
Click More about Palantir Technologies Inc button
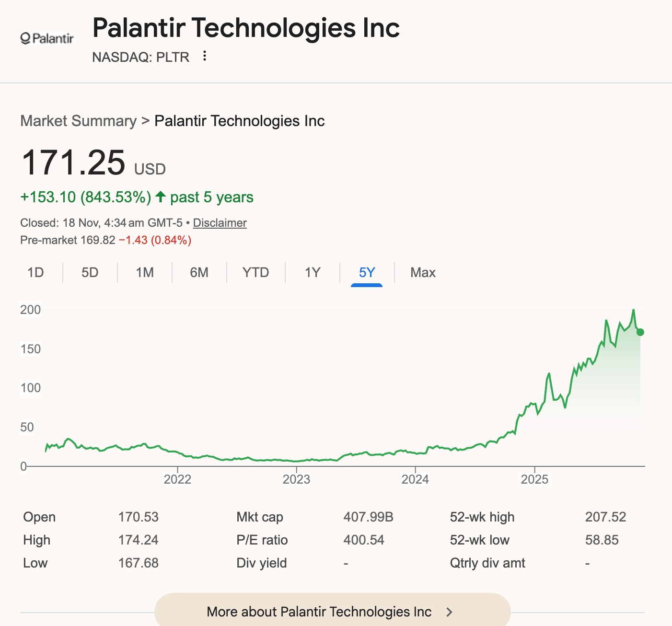click(x=319, y=612)
